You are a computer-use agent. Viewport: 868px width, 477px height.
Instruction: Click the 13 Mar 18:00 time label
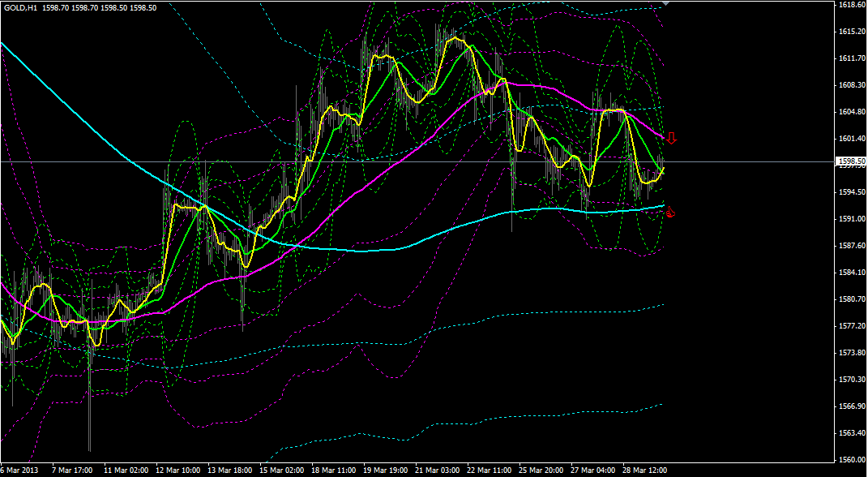pyautogui.click(x=229, y=471)
